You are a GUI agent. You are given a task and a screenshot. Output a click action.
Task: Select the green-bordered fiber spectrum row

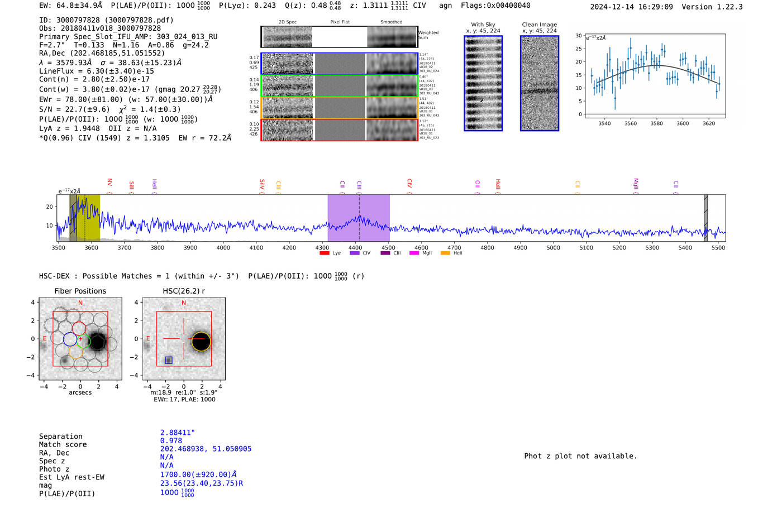[x=339, y=86]
